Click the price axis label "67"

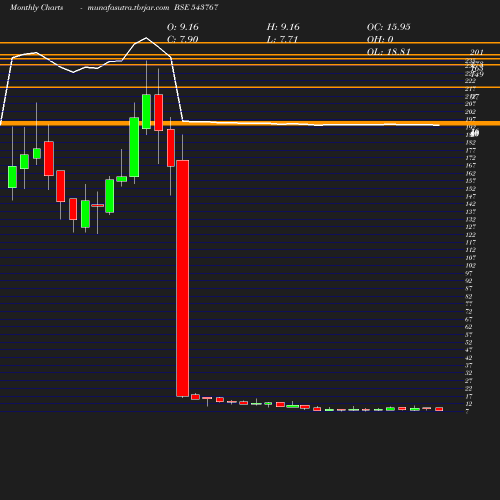tap(469, 319)
